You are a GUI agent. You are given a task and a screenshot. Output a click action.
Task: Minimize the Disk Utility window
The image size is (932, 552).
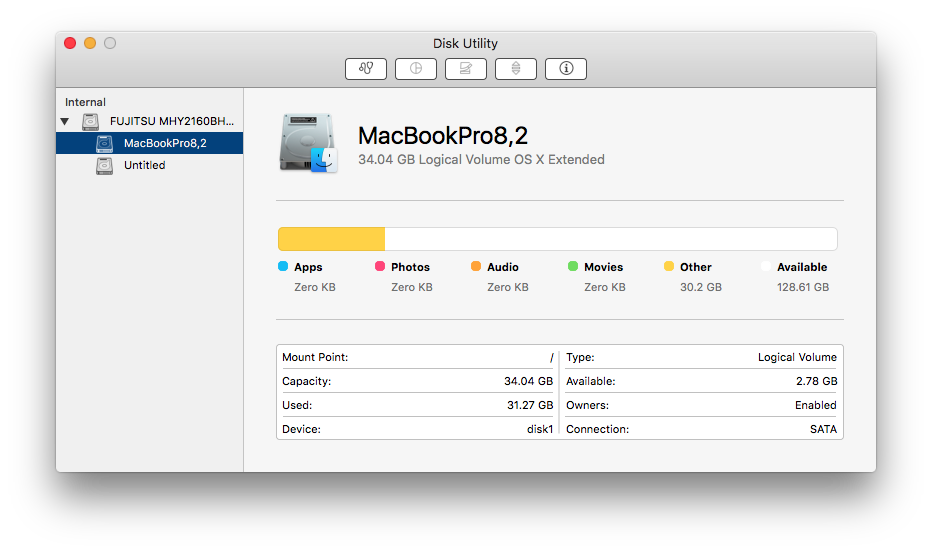(90, 43)
